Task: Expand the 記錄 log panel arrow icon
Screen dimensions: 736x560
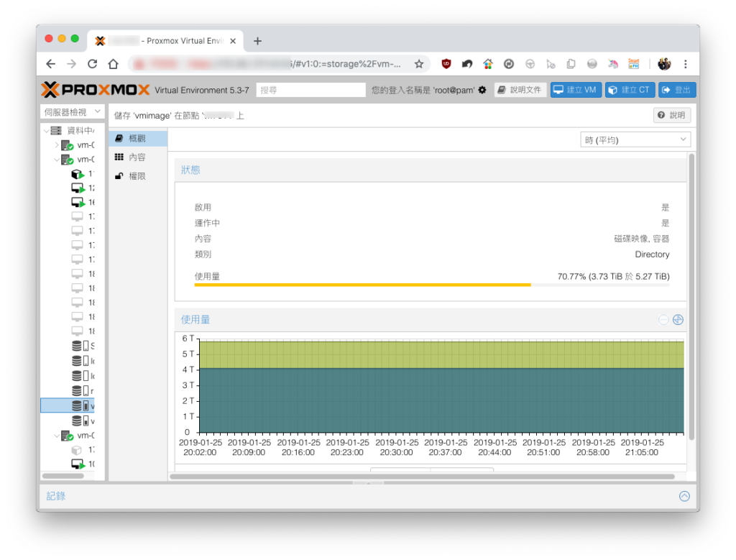Action: [x=684, y=496]
